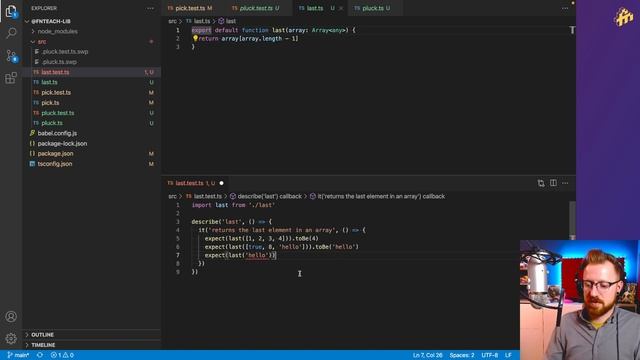Screen dimensions: 640x360
Task: Open package-lock.json file
Action: point(62,144)
